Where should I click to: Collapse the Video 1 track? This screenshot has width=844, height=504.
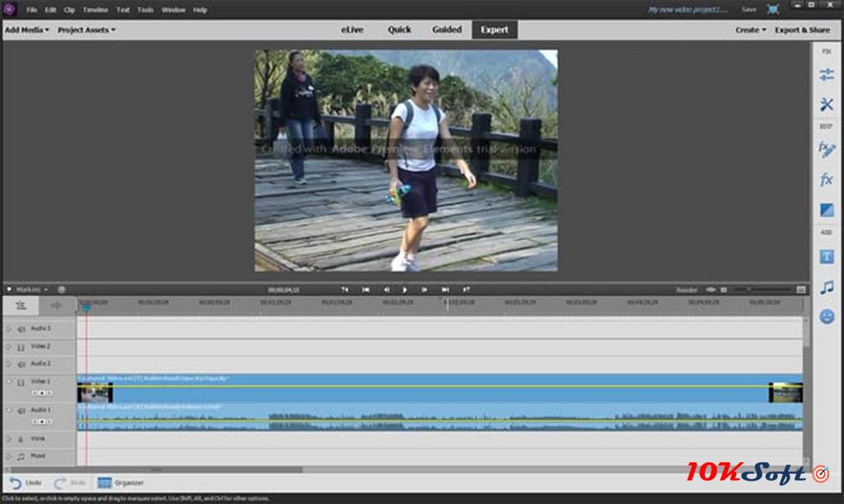click(9, 382)
